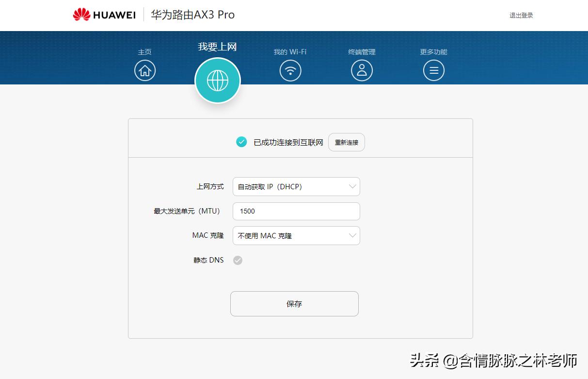Open the 终端管理 device management icon
Viewport: 588px width, 379px height.
[362, 70]
